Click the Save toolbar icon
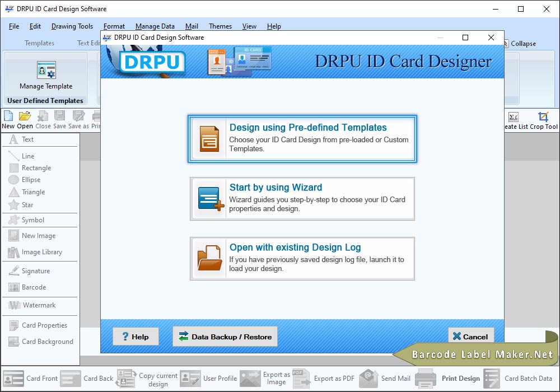 (60, 116)
